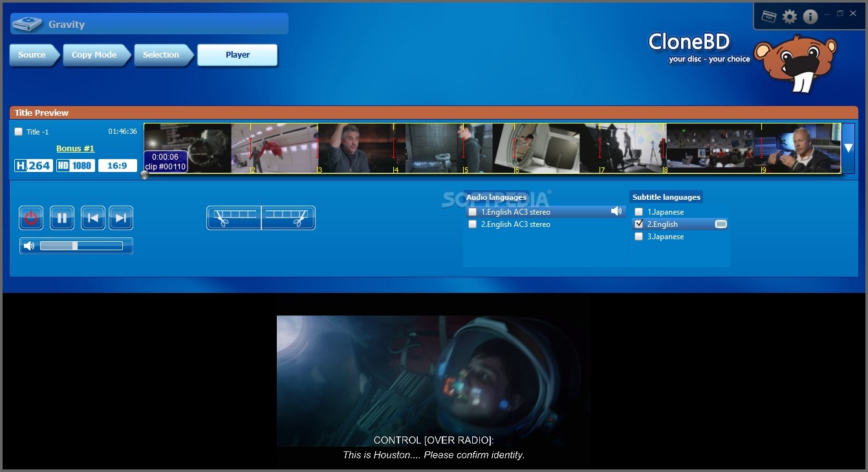Move the timeline position handle
The width and height of the screenshot is (868, 472).
tap(145, 175)
